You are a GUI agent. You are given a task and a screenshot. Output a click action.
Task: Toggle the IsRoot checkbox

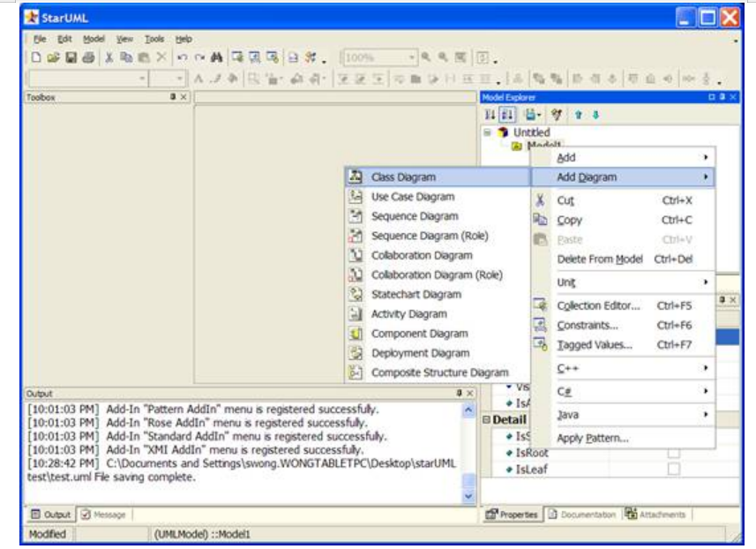674,453
